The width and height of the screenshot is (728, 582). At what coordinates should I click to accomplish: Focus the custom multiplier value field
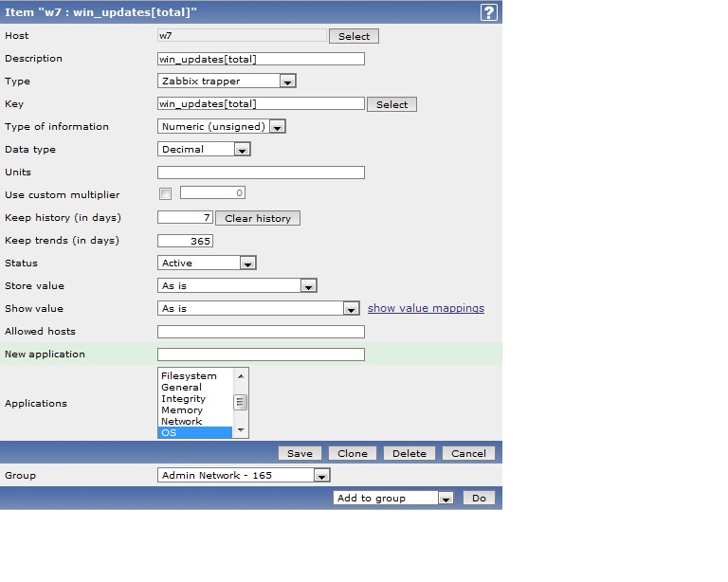pyautogui.click(x=212, y=192)
